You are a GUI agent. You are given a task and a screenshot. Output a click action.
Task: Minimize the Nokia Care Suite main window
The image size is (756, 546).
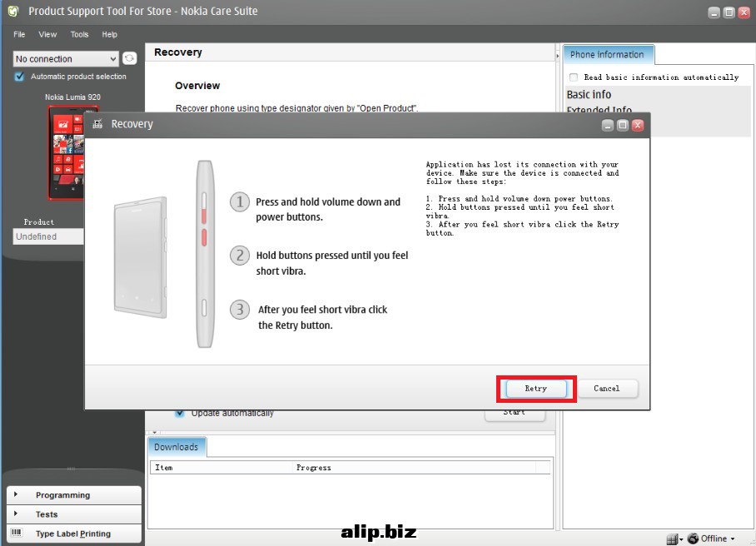tap(714, 13)
